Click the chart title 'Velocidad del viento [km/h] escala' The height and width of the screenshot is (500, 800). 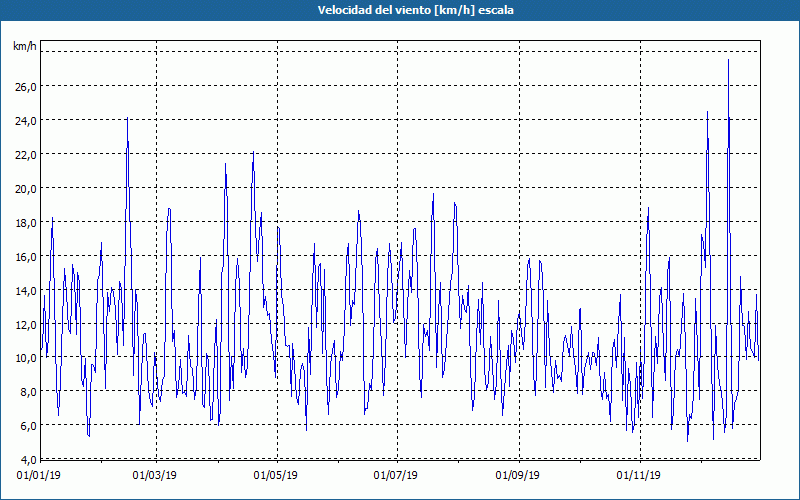click(415, 10)
